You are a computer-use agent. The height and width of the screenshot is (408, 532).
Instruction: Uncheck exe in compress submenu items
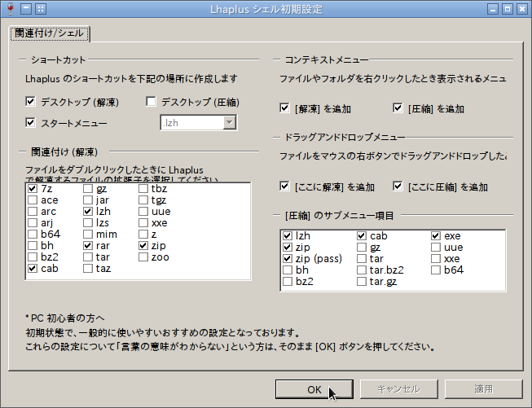(436, 235)
